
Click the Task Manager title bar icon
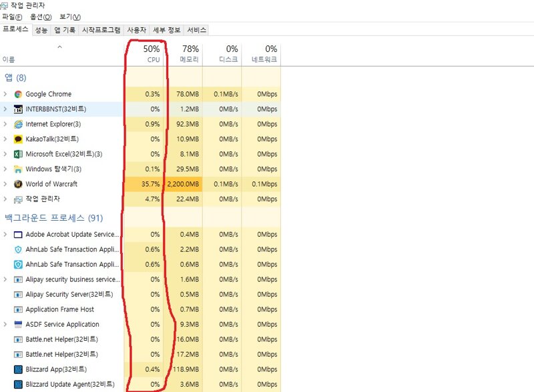4,6
